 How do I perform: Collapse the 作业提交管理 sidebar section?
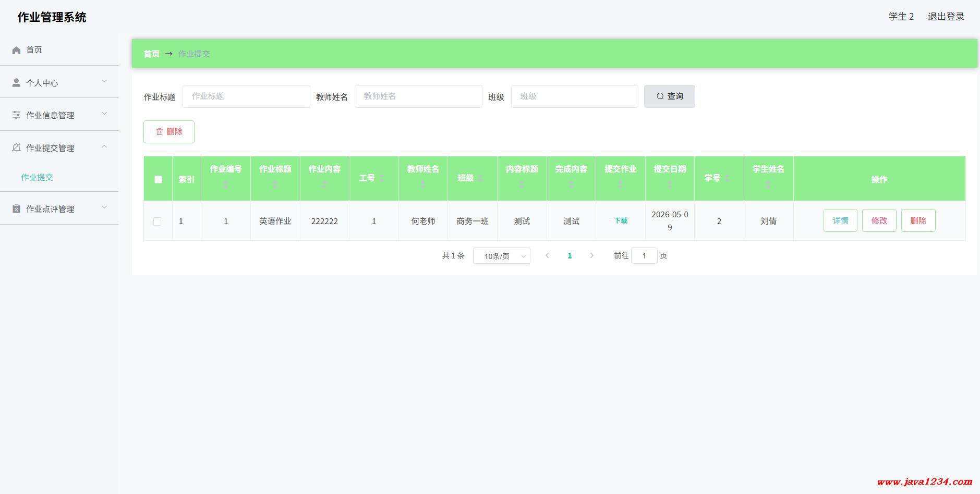[x=59, y=147]
